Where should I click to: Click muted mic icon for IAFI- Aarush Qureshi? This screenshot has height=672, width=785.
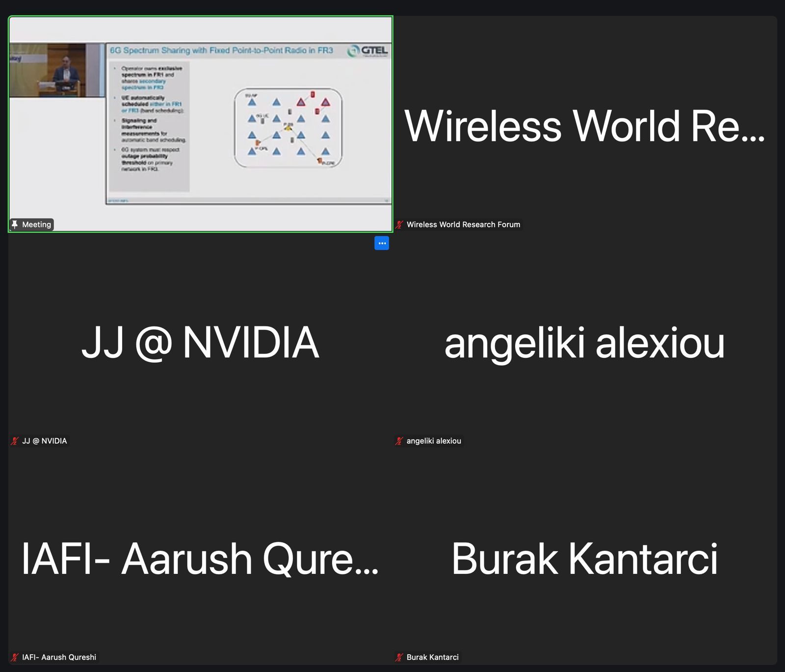coord(15,657)
